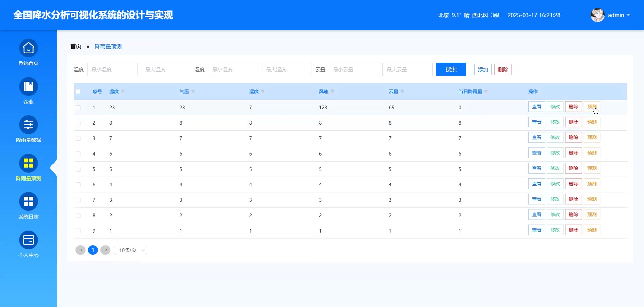Check the checkbox for row 2

click(78, 123)
